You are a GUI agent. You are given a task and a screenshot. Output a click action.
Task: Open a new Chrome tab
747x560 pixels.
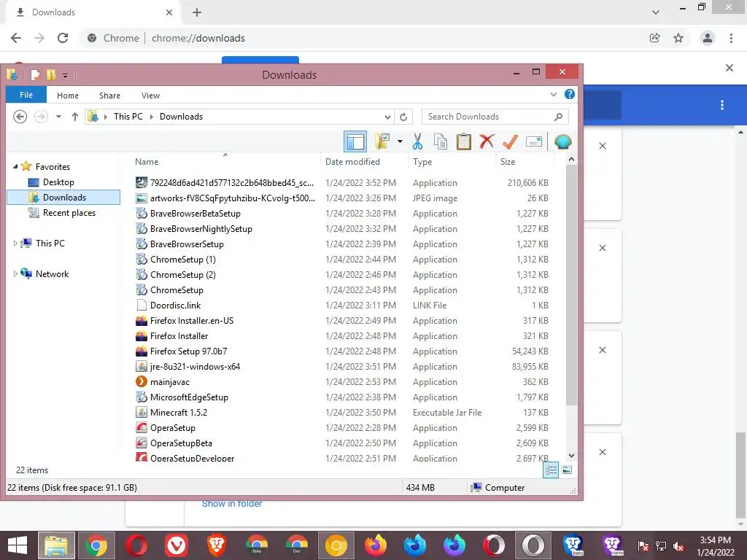click(x=197, y=12)
